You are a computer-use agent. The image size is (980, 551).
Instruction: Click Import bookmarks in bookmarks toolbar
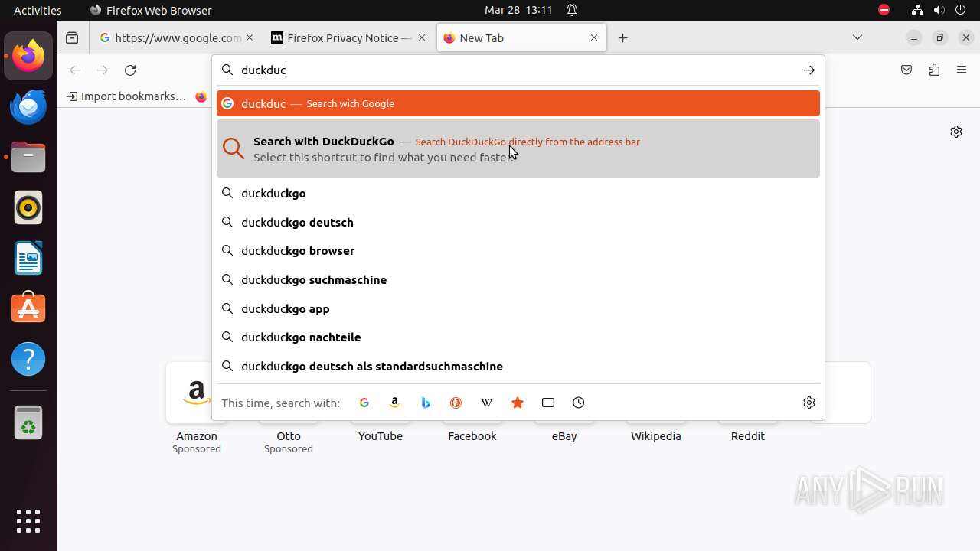coord(126,96)
